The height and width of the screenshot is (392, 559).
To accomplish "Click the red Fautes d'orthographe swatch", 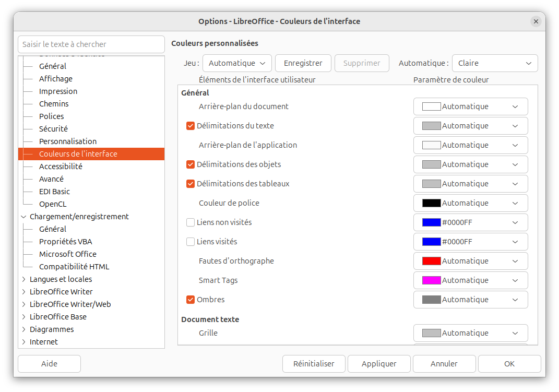I will pos(431,261).
